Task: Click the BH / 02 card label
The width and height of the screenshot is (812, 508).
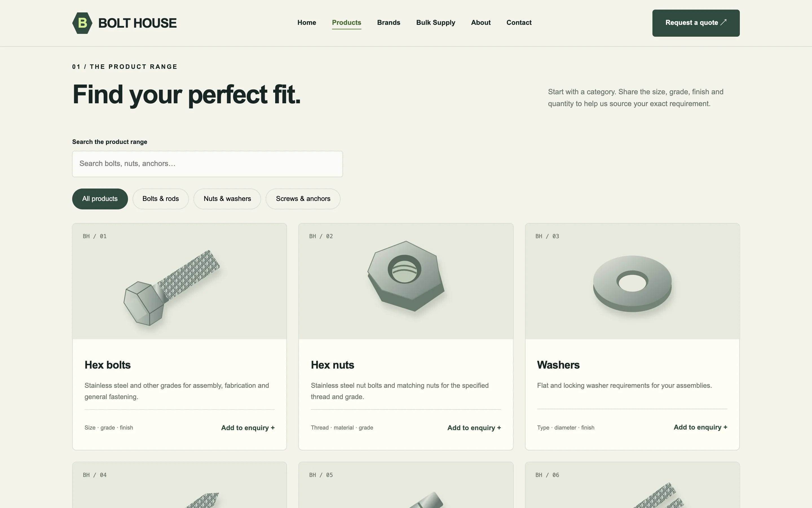Action: pyautogui.click(x=321, y=236)
